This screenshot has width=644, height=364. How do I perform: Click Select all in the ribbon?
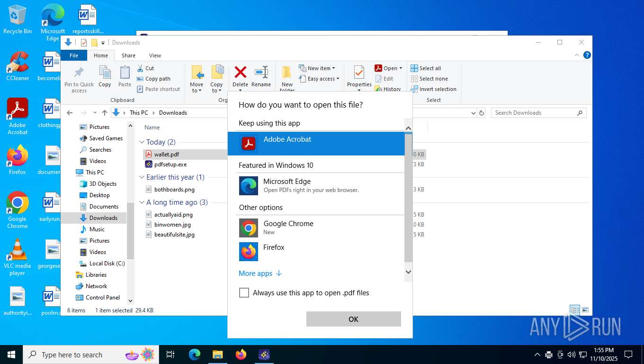(426, 68)
